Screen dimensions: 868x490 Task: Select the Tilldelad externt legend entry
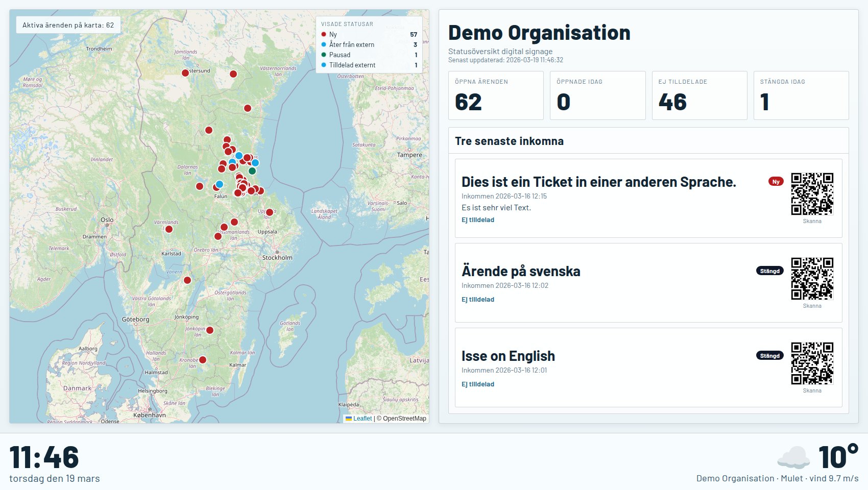[369, 65]
